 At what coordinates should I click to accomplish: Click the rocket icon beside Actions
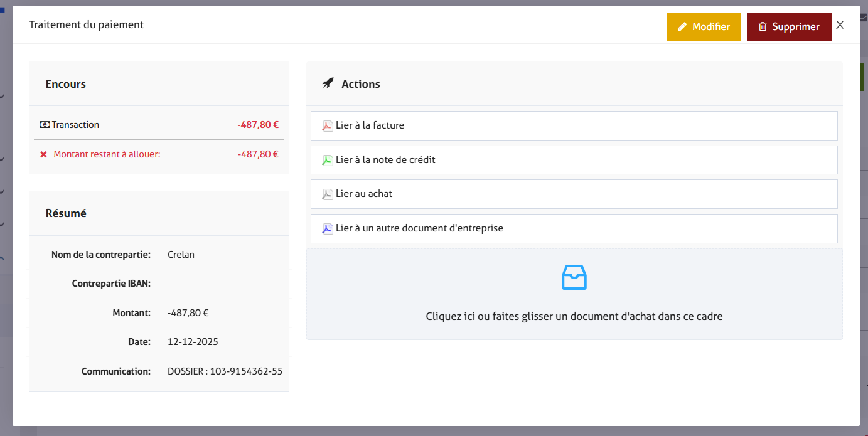pos(328,83)
